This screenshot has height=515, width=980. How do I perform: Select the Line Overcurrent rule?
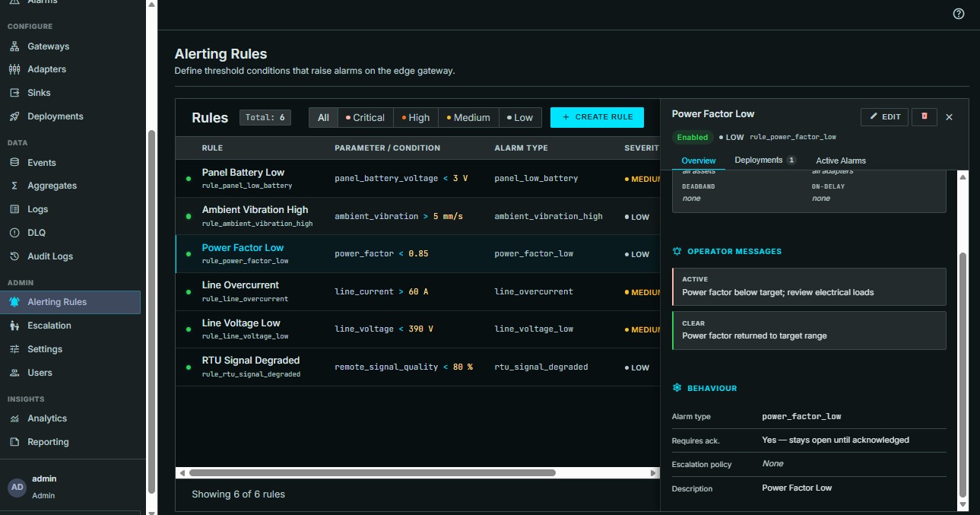tap(417, 291)
